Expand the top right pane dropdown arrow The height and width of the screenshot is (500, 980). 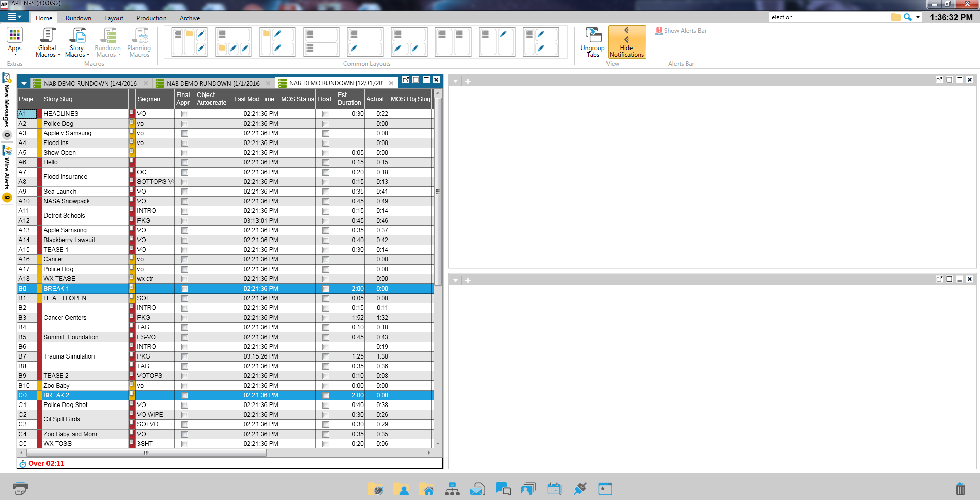[455, 81]
